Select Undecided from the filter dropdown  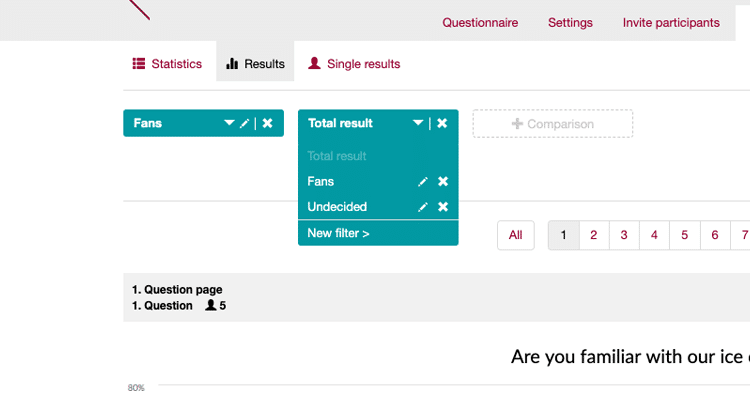pyautogui.click(x=337, y=207)
